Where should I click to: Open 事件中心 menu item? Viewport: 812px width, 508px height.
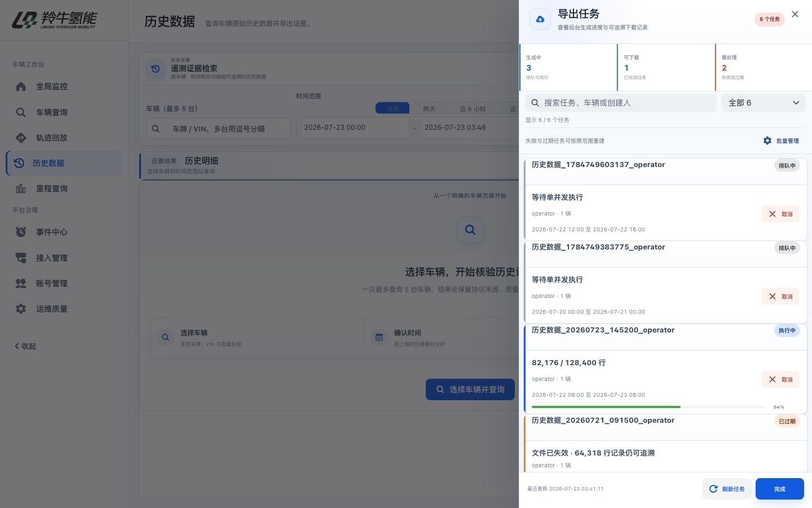coord(64,232)
